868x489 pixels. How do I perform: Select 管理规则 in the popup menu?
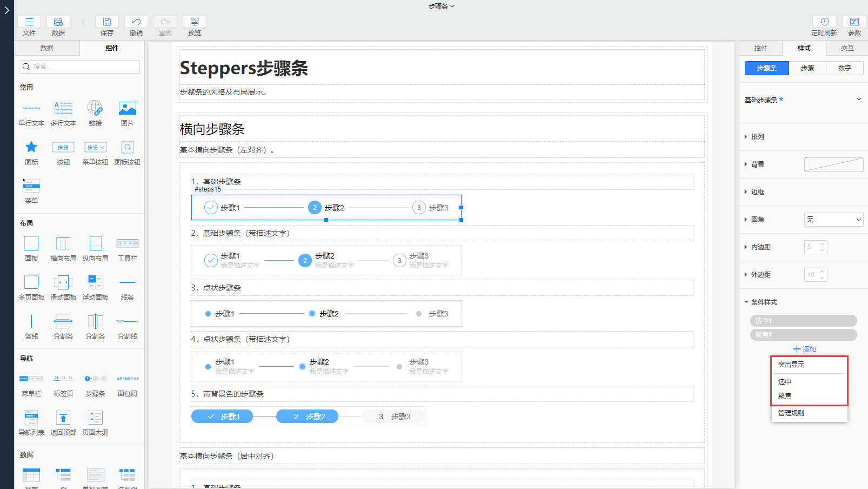click(791, 413)
